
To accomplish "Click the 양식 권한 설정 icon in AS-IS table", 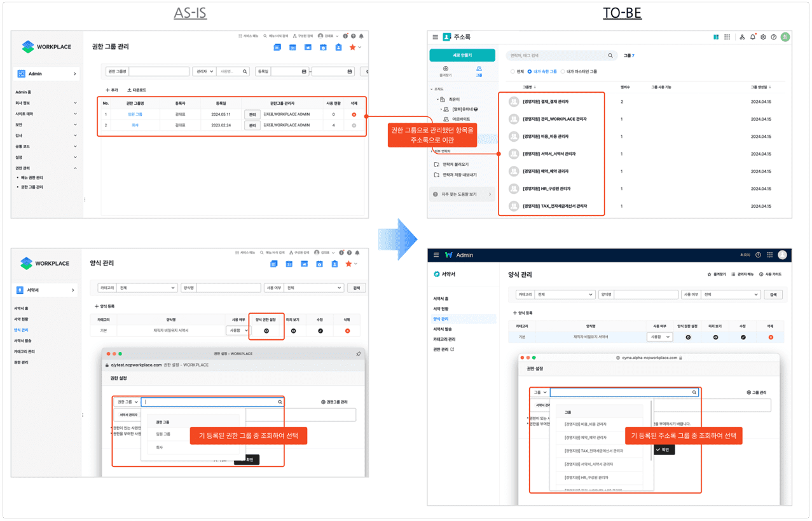I will pos(266,330).
